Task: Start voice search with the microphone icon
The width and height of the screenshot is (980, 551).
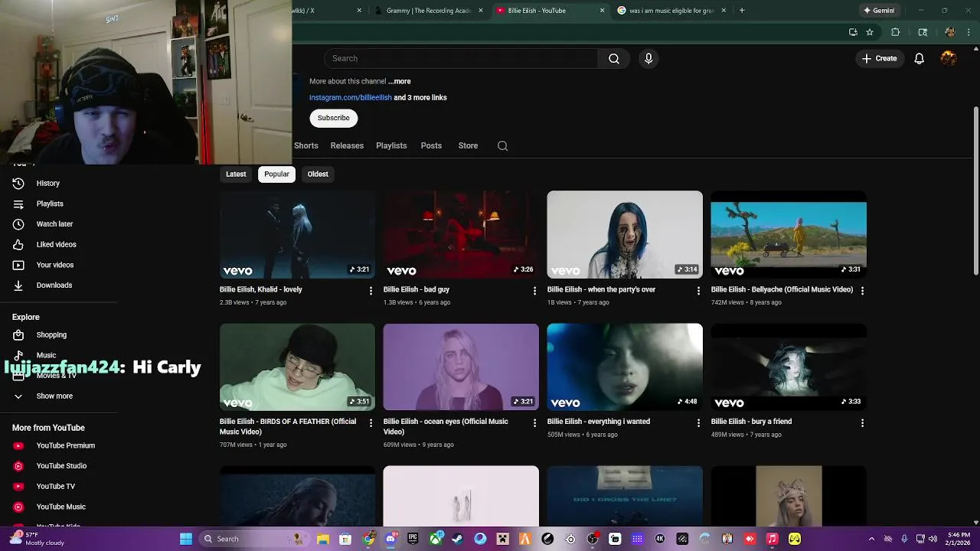Action: tap(648, 58)
